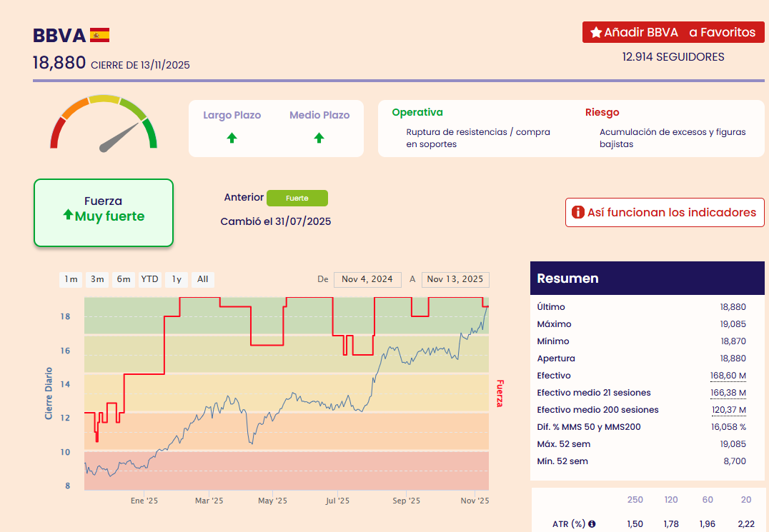This screenshot has height=532, width=769.
Task: Click the Largo Plazo label
Action: [232, 115]
